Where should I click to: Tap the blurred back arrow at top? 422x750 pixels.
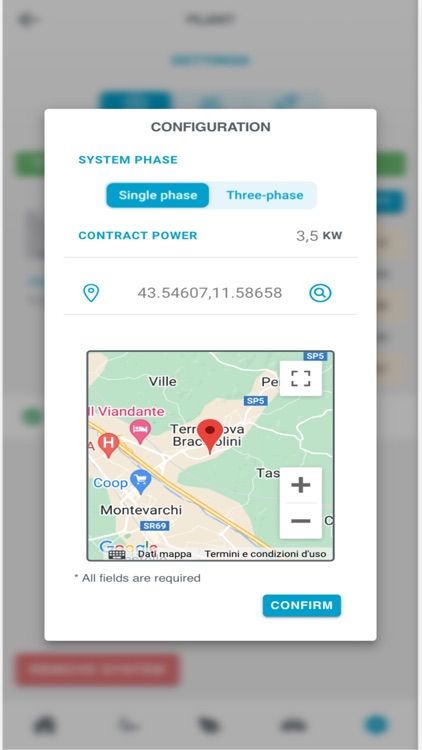(x=27, y=20)
